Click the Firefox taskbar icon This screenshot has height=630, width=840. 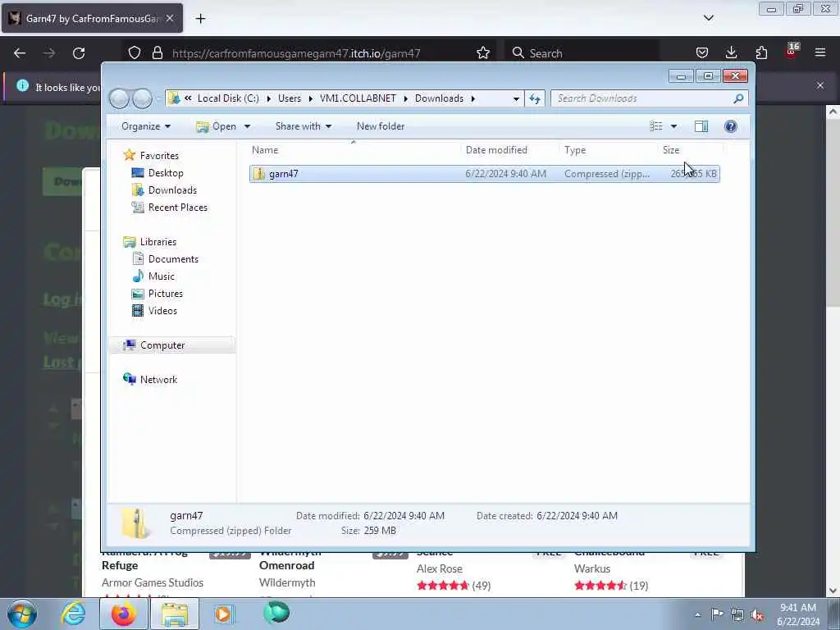point(124,614)
